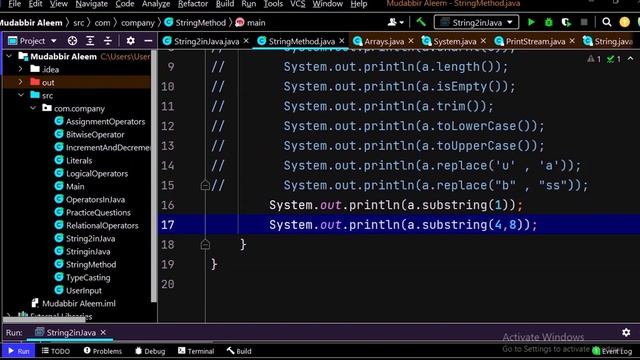Open the String2inJava run configuration dropdown
This screenshot has width=640, height=360.
476,22
